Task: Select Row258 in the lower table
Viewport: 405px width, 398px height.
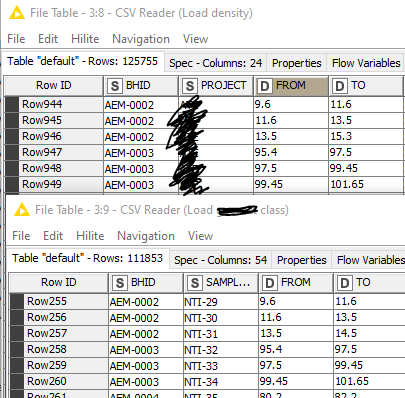Action: pos(47,349)
